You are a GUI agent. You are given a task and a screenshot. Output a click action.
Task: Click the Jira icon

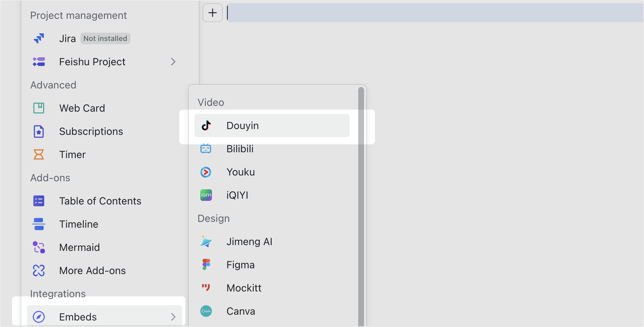(x=39, y=38)
